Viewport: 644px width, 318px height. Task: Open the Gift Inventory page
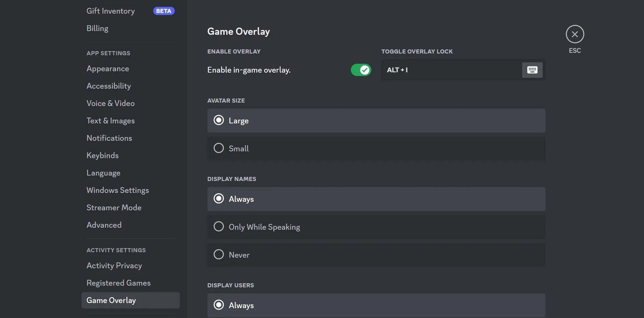[x=110, y=11]
